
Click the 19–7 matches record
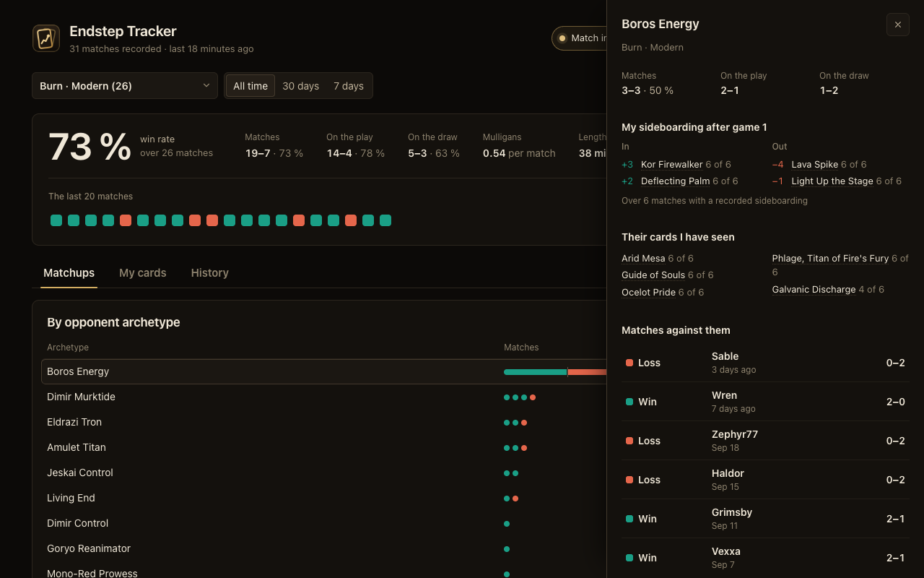click(x=274, y=153)
